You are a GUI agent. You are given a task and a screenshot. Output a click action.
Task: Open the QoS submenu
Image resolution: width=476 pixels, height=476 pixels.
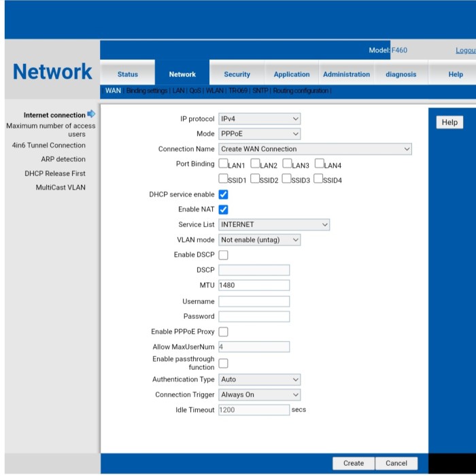pyautogui.click(x=195, y=90)
